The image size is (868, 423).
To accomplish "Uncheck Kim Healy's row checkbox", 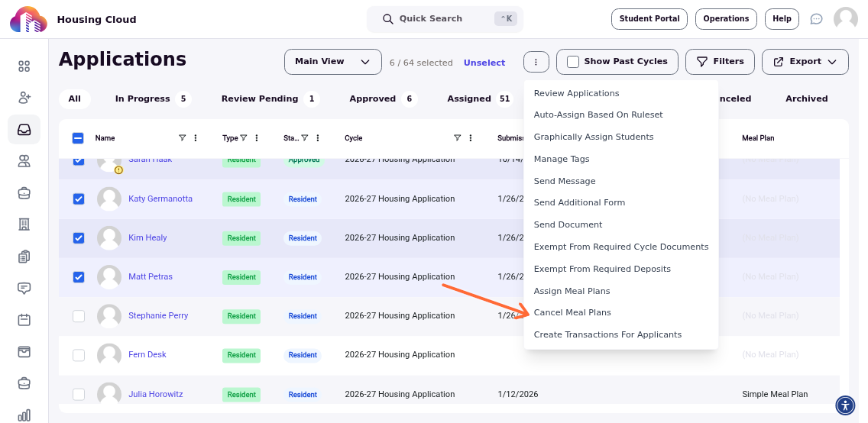I will [x=79, y=237].
